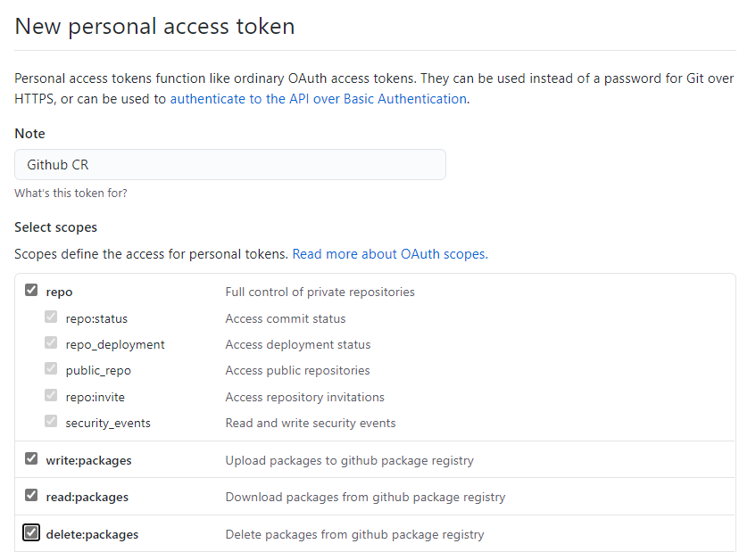The width and height of the screenshot is (756, 552).
Task: Open Read more about OAuth scopes link
Action: (x=389, y=254)
